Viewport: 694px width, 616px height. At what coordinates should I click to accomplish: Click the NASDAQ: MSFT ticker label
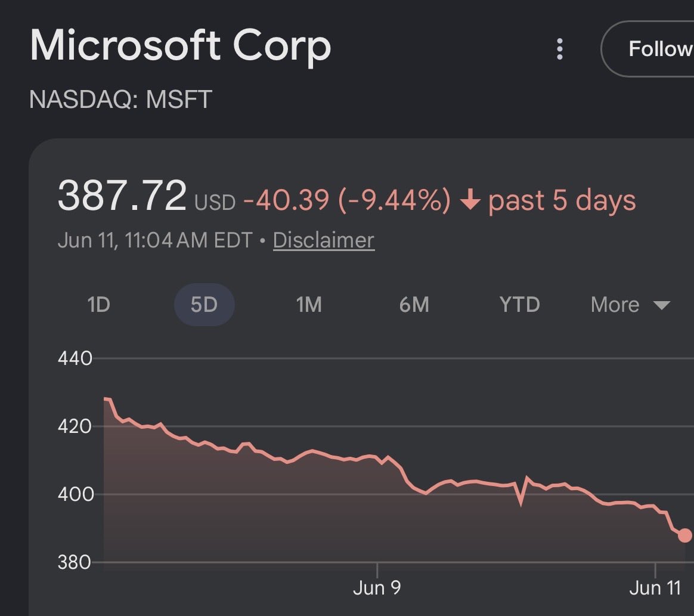pos(120,99)
